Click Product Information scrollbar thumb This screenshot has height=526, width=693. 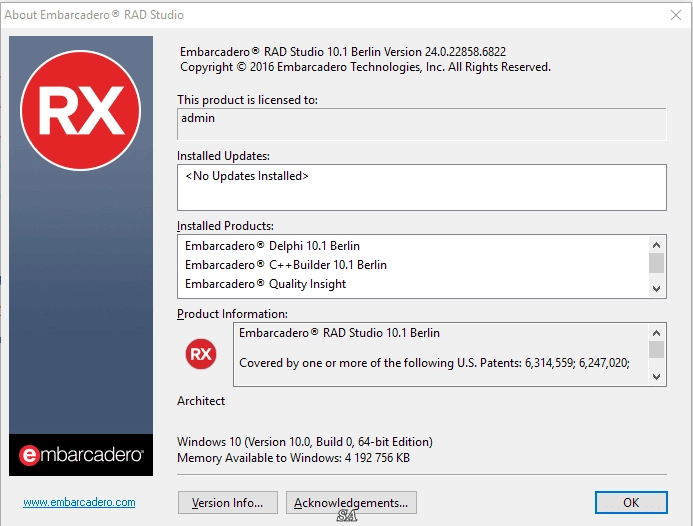click(x=656, y=349)
